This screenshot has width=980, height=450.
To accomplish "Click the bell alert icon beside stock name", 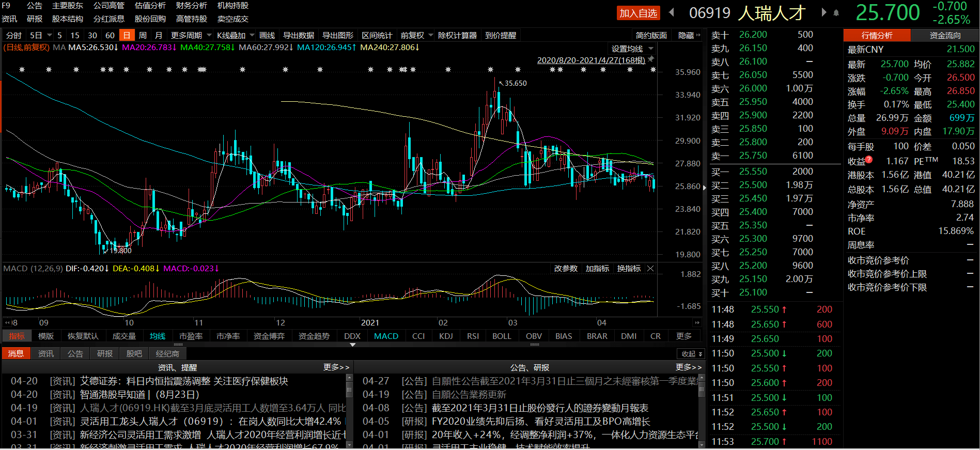I will click(836, 13).
